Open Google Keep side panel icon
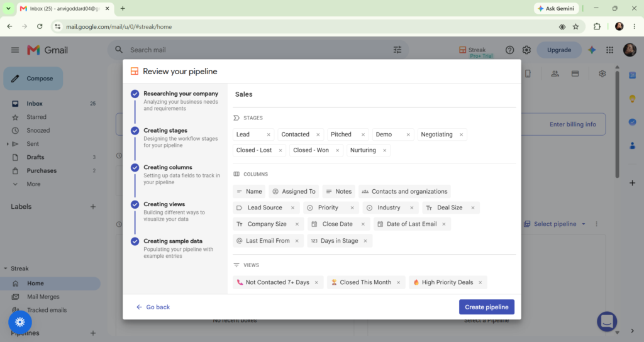The width and height of the screenshot is (644, 342). (633, 99)
